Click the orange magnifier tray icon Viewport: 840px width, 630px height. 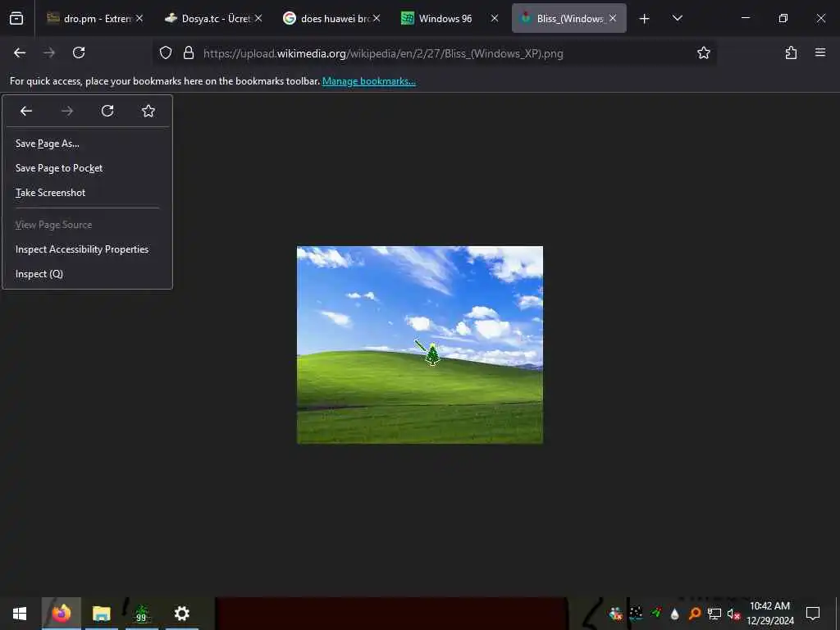[x=694, y=614]
